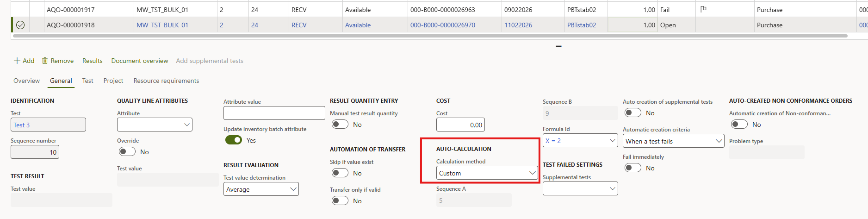Toggle Update inventory batch attribute off
Screen dimensions: 868x219
tap(234, 140)
